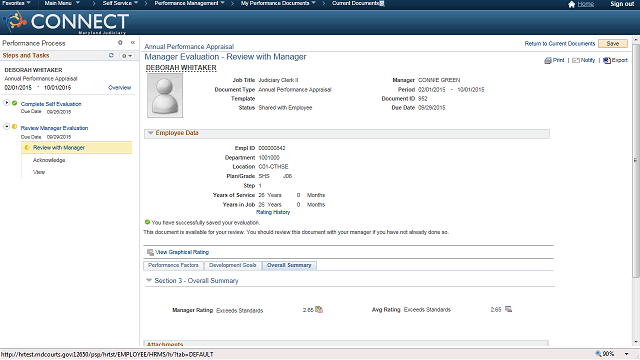
Task: Click the Export document icon
Action: [607, 60]
